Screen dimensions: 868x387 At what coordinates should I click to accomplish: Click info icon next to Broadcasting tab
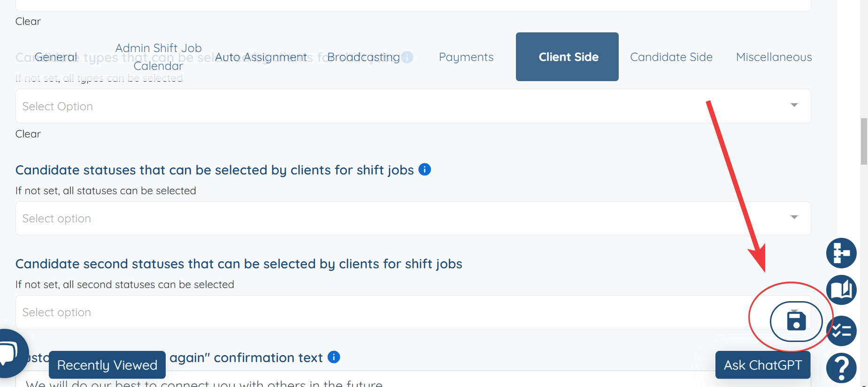(x=407, y=57)
